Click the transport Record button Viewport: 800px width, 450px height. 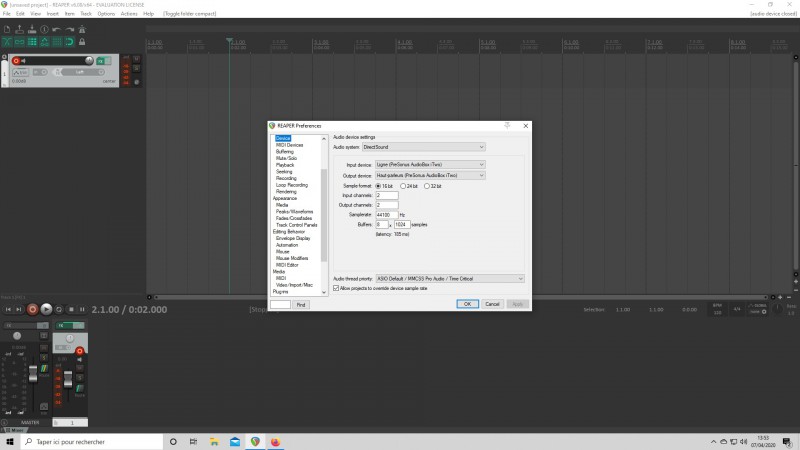pos(33,310)
